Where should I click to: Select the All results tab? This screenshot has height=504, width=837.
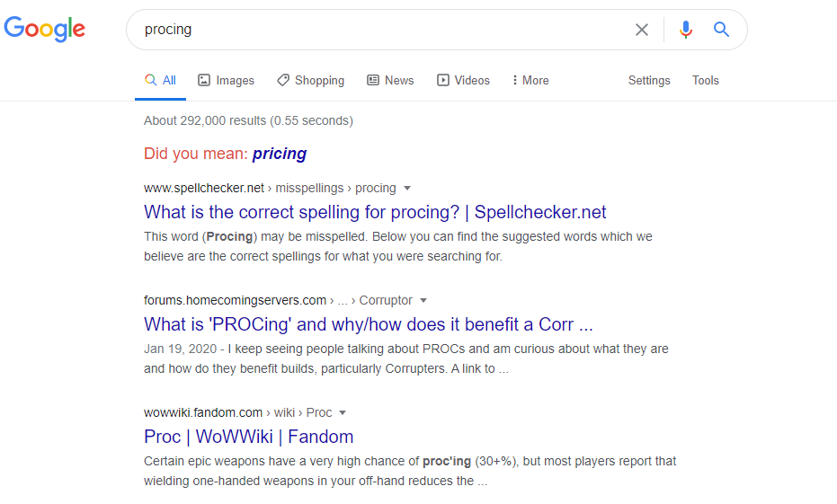point(160,81)
